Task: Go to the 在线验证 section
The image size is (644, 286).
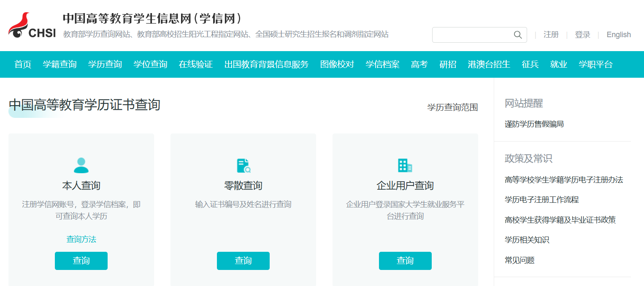Action: 195,64
